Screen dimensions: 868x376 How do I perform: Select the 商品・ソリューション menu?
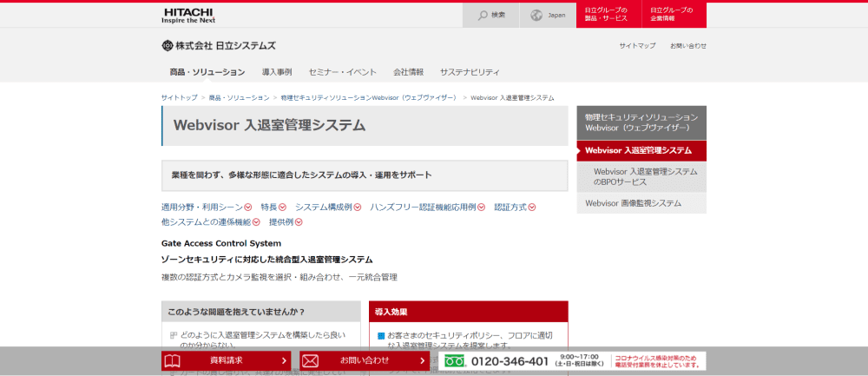207,72
